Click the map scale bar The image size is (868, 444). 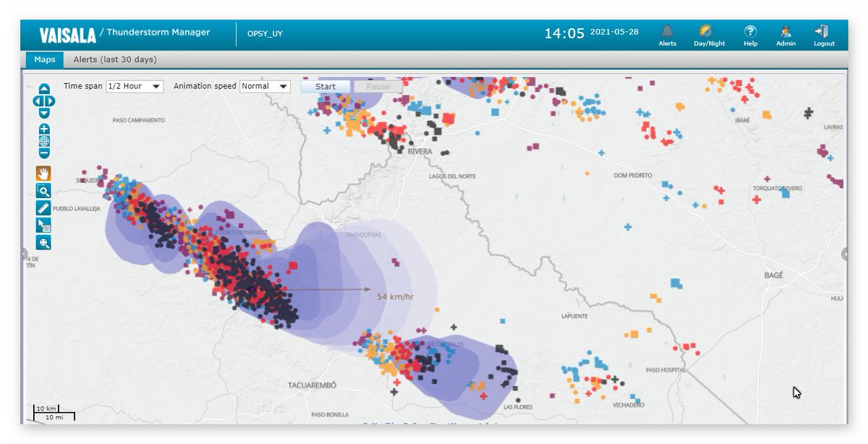pyautogui.click(x=54, y=413)
